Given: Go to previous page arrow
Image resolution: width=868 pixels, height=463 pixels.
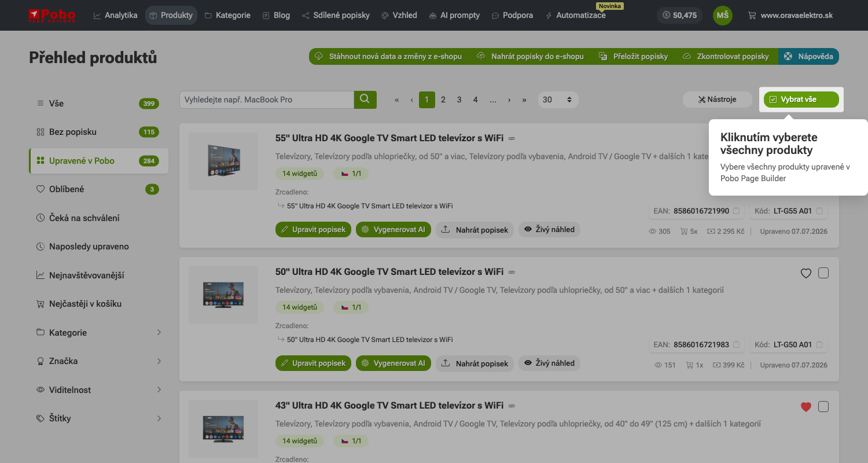Looking at the screenshot, I should click(412, 100).
